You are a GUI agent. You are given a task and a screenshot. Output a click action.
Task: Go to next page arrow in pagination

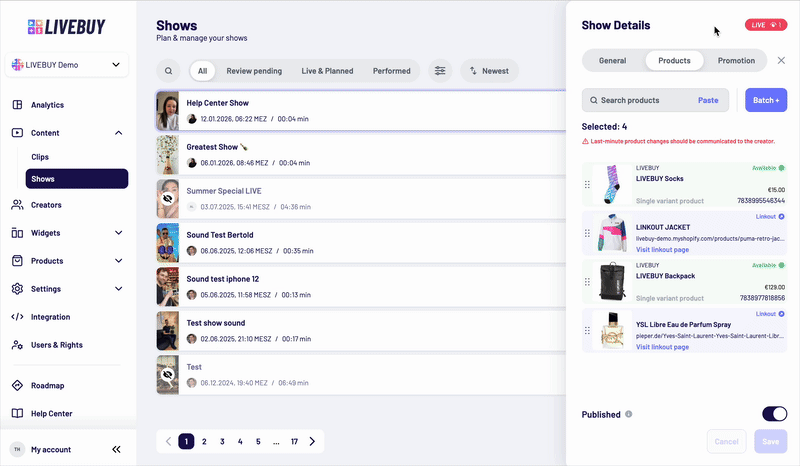click(312, 442)
